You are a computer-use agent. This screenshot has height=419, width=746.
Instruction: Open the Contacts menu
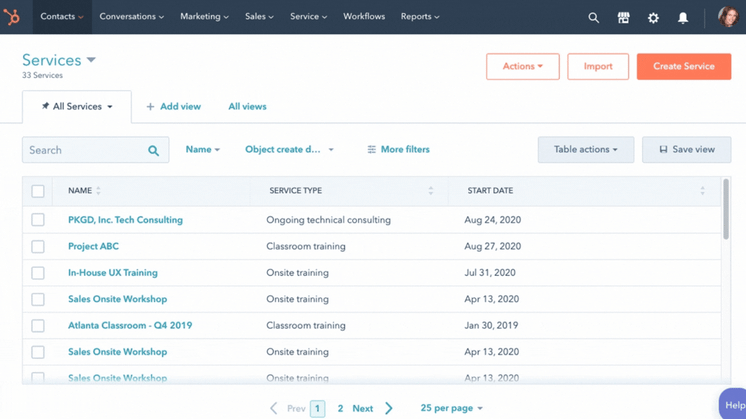pyautogui.click(x=62, y=17)
